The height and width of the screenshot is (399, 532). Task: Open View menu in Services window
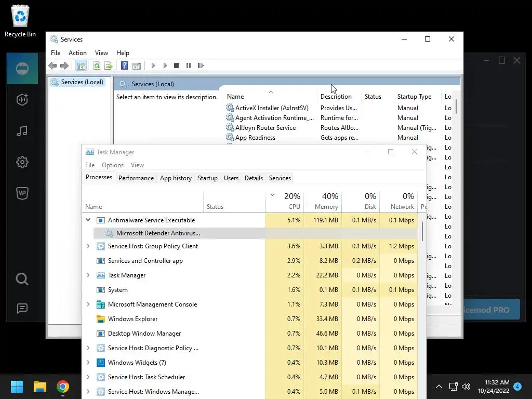click(x=101, y=53)
